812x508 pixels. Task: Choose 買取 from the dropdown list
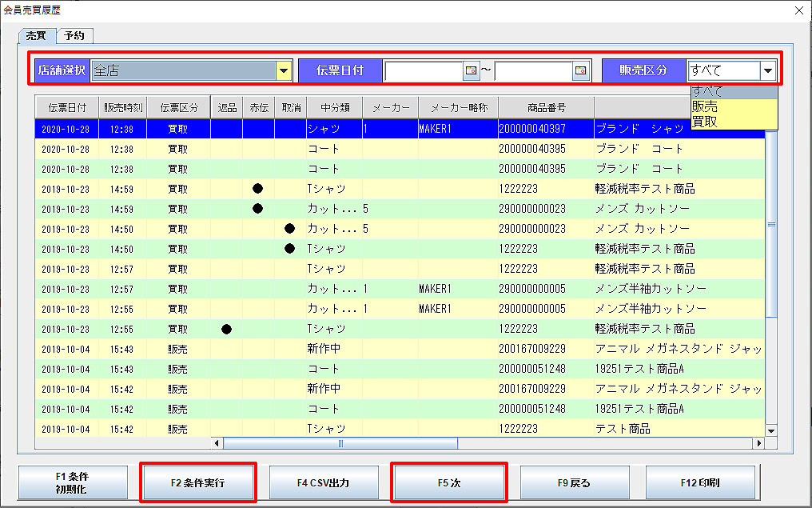click(x=705, y=122)
